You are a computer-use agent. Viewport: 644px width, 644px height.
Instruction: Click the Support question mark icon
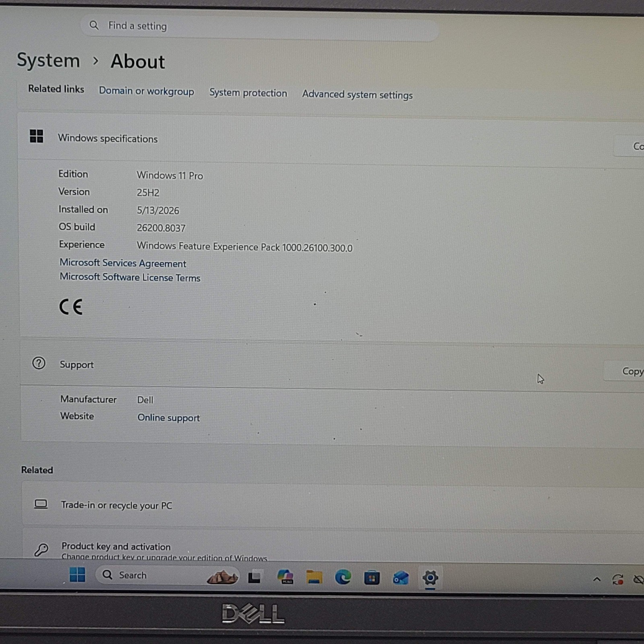(x=39, y=363)
